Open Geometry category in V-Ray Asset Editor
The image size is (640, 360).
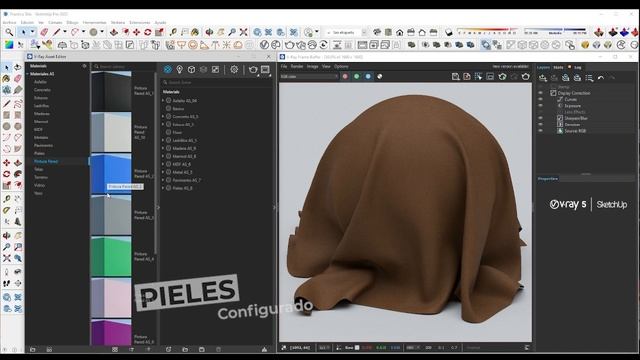click(191, 69)
